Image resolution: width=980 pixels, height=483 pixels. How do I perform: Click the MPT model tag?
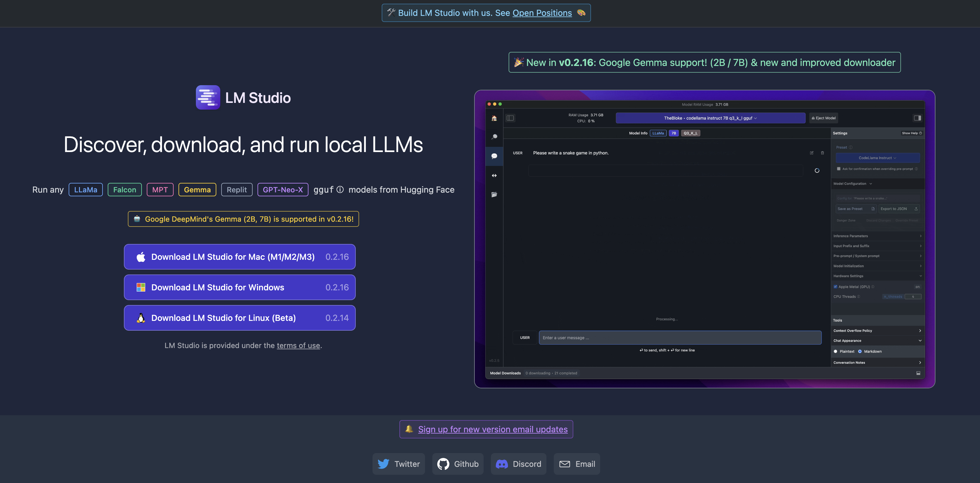(160, 190)
